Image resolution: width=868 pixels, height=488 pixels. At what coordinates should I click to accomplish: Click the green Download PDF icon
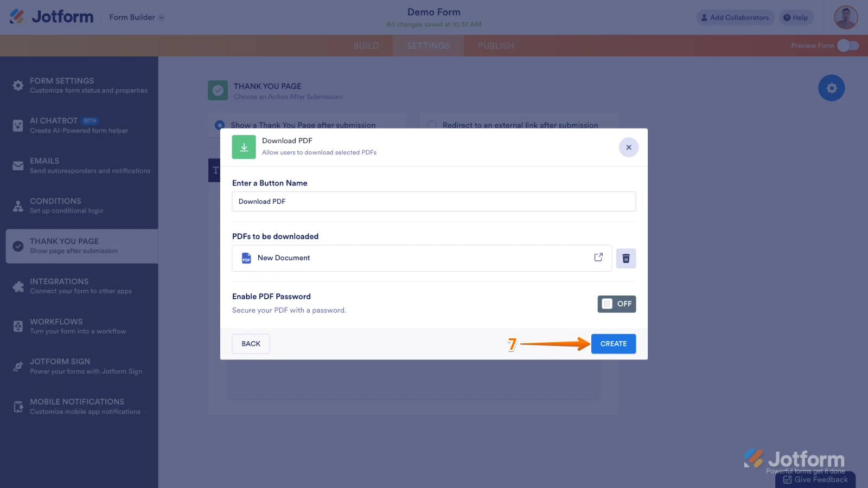click(x=244, y=147)
